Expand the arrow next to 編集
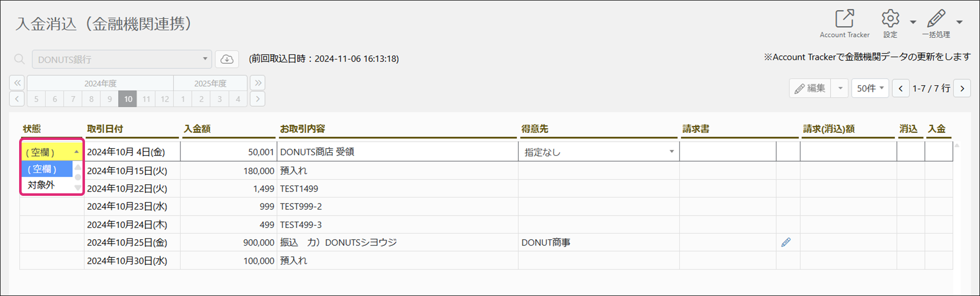Viewport: 980px width, 296px height. click(x=840, y=89)
